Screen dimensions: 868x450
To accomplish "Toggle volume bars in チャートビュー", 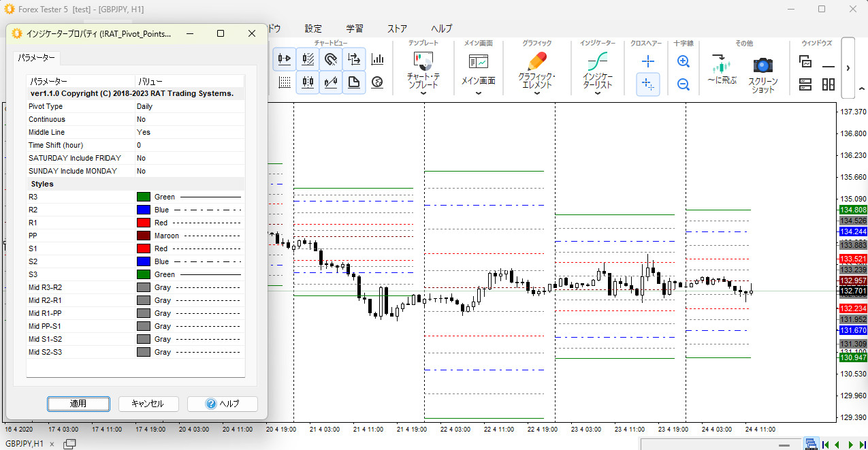I will 377,59.
